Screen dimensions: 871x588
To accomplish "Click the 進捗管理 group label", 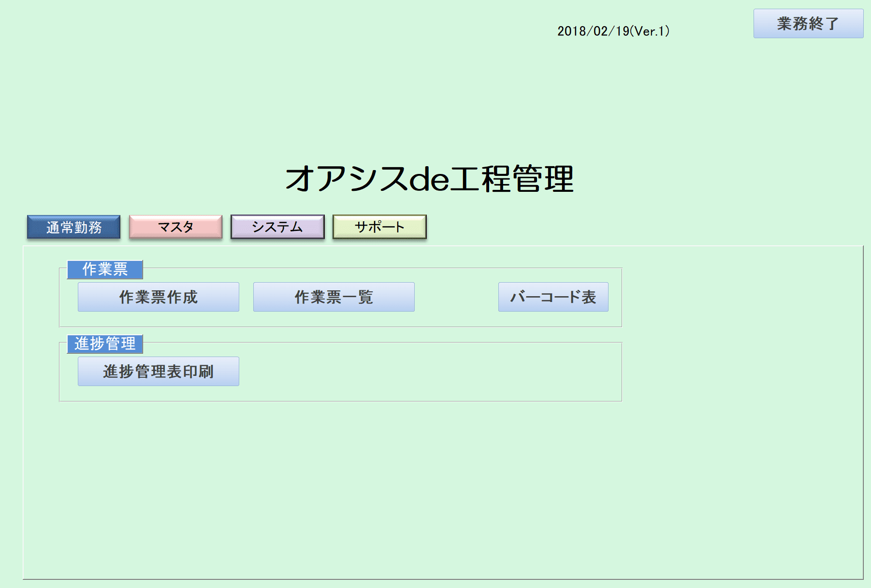I will [x=105, y=344].
